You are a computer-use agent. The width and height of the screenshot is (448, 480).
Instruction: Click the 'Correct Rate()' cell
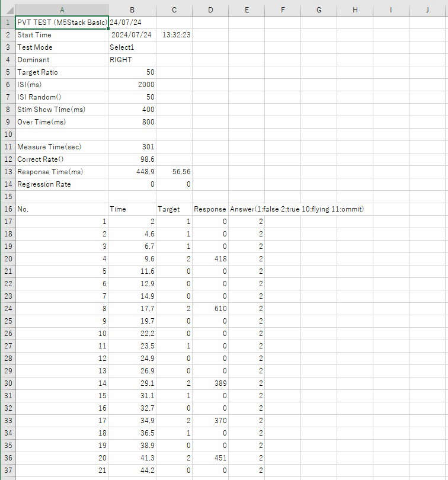[62, 159]
